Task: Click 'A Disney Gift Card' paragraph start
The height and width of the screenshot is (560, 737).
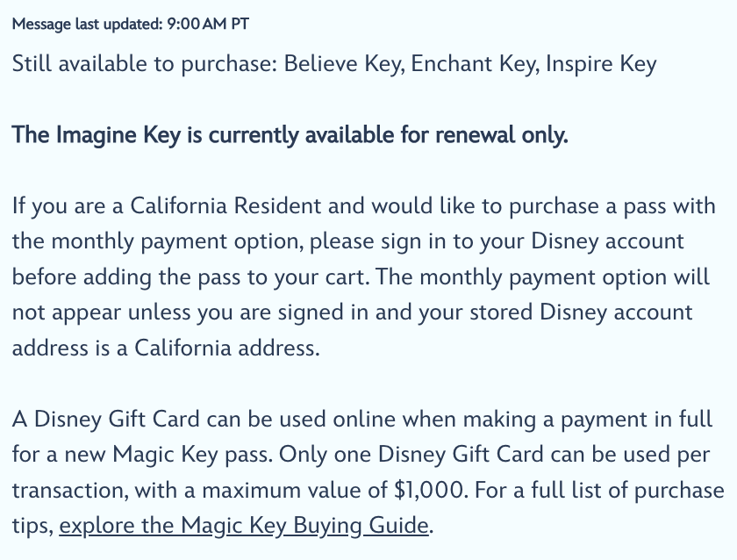Action: [106, 419]
